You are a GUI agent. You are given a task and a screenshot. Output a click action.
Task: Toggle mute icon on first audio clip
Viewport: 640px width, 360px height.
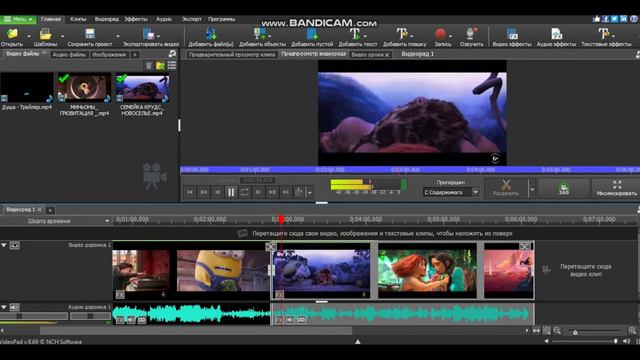coord(131,320)
